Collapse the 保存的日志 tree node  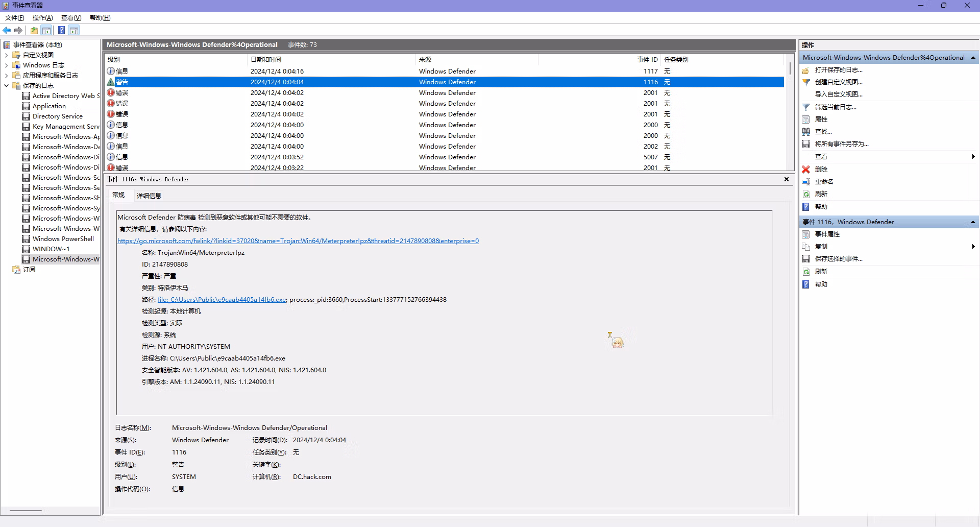click(6, 86)
